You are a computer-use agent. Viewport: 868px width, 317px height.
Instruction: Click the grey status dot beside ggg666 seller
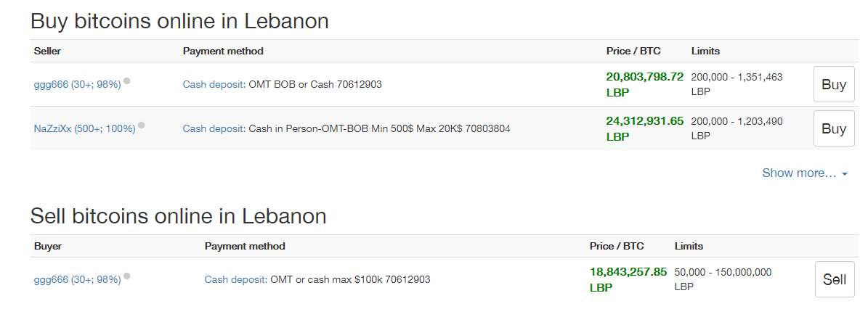pyautogui.click(x=127, y=81)
